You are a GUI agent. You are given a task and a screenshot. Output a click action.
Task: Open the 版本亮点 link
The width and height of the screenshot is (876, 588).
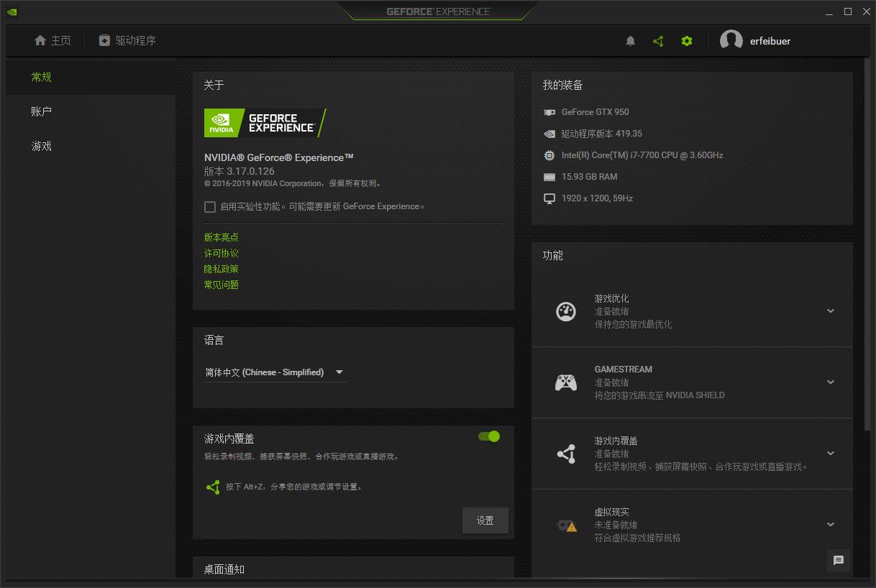222,237
